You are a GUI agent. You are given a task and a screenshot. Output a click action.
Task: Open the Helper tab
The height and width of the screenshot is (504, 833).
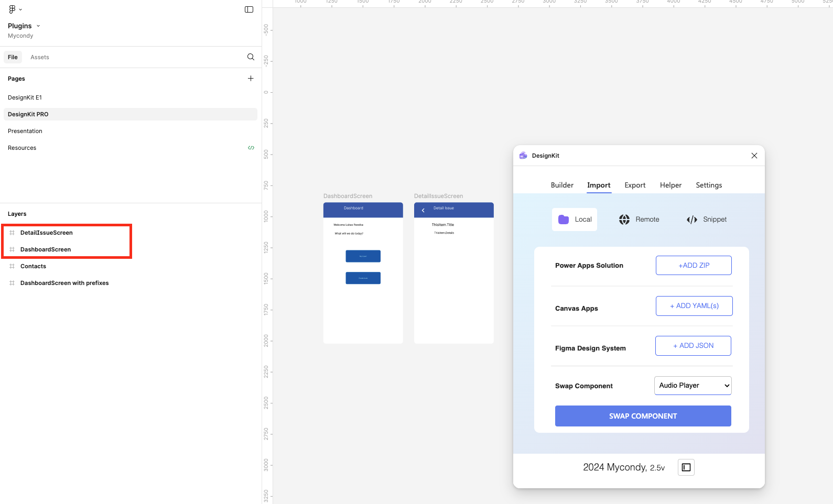tap(670, 185)
